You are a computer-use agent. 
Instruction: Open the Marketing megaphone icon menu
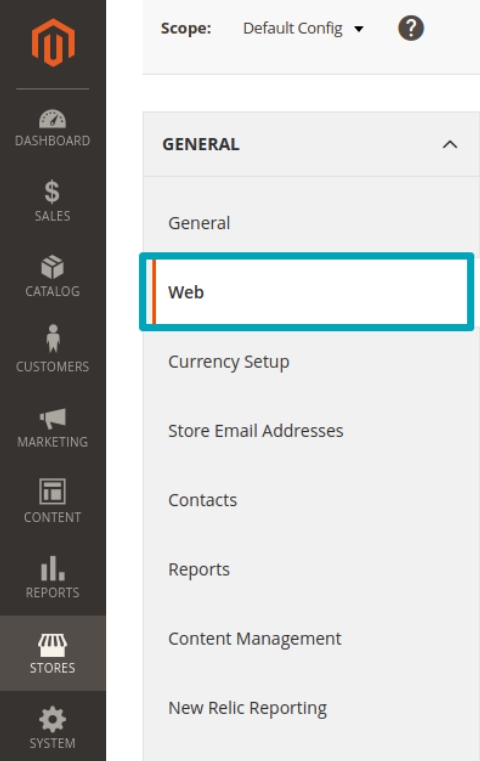(52, 418)
